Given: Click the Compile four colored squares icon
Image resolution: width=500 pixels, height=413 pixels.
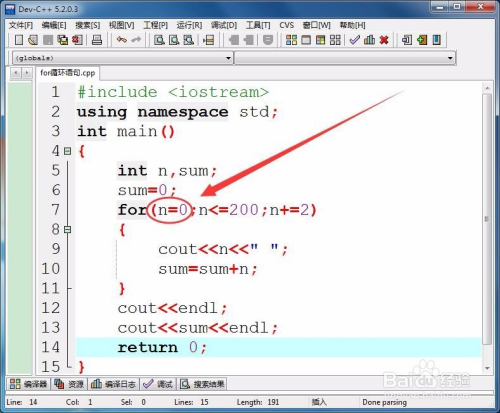Looking at the screenshot, I should [291, 40].
